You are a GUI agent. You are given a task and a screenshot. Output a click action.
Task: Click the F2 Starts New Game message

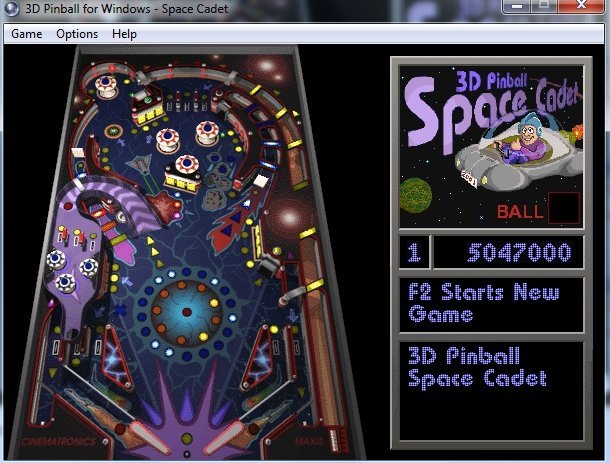tap(490, 304)
